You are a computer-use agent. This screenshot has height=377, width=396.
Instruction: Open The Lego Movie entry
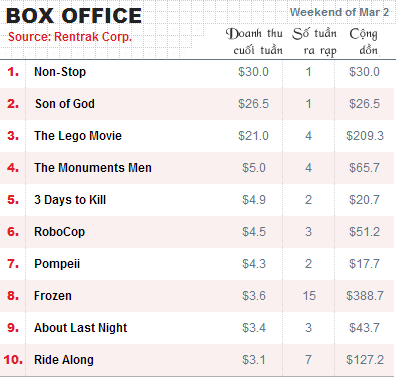(78, 136)
